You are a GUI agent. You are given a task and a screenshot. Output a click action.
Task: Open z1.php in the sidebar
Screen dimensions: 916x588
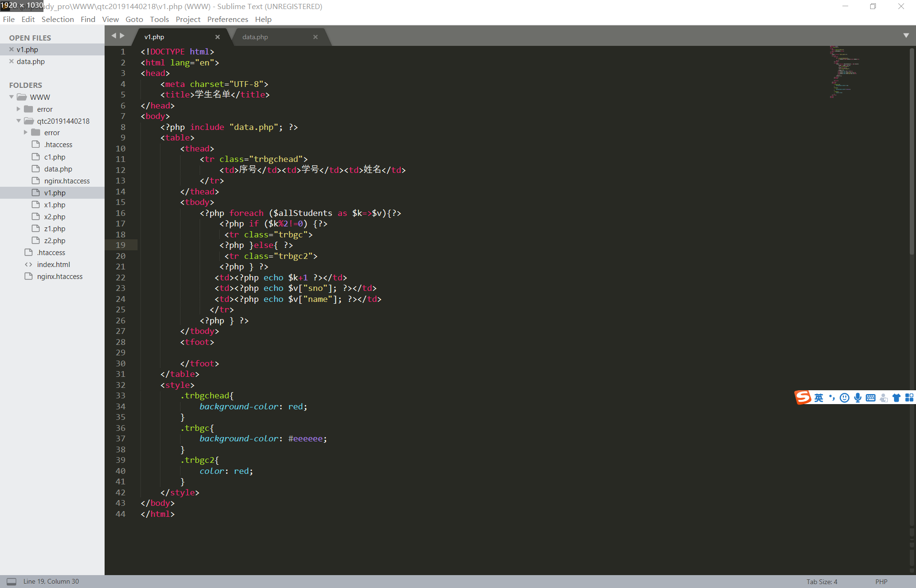click(x=55, y=228)
